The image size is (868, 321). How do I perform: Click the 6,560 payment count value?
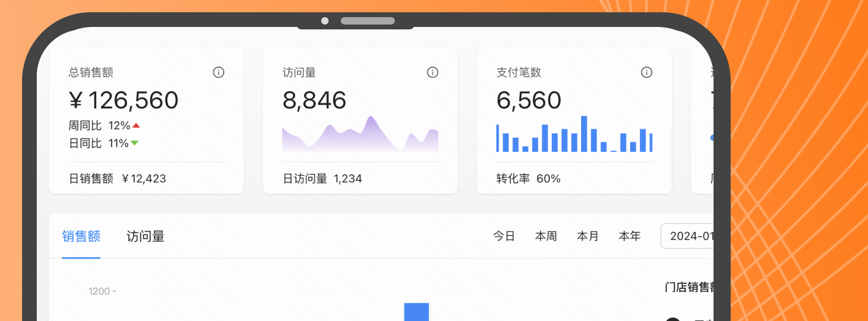coord(528,100)
